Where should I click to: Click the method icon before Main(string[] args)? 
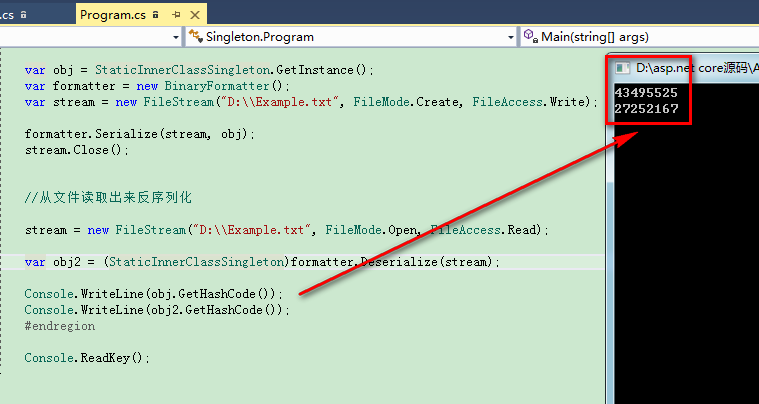coord(531,36)
